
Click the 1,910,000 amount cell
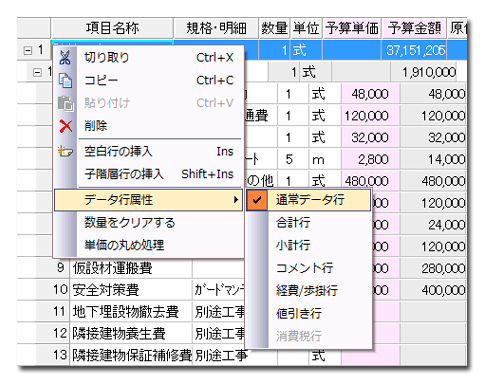[x=424, y=72]
